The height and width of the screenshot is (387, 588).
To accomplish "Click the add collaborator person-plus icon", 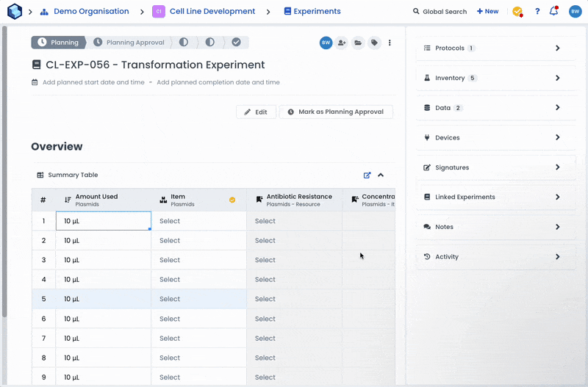I will pos(342,43).
